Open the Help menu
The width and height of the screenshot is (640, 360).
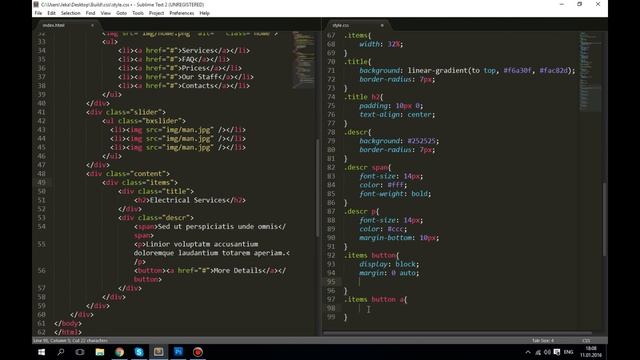(204, 13)
